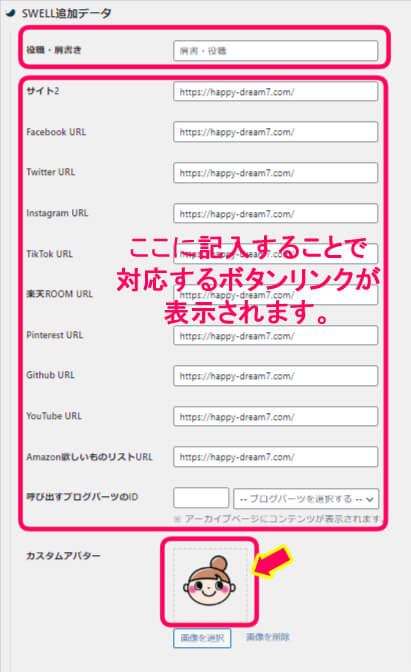Screen dimensions: 411x672
Task: Select the Twitter URL text box
Action: coord(276,173)
